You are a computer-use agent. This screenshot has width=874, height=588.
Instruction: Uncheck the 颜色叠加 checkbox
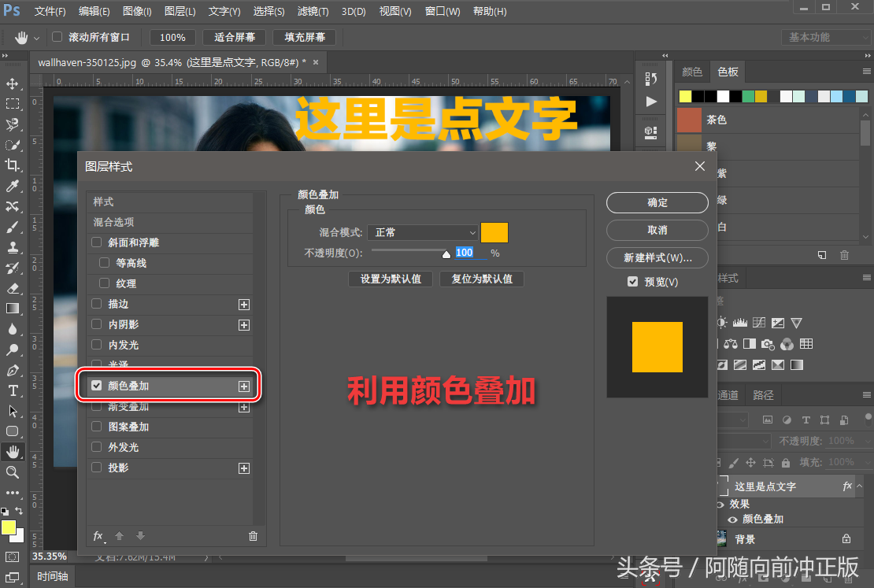pyautogui.click(x=96, y=386)
